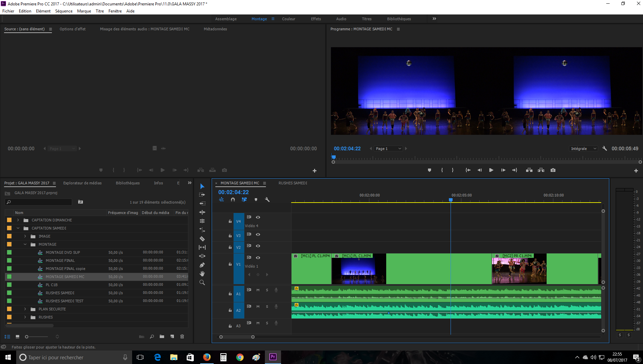Play the Program monitor
The height and width of the screenshot is (364, 643).
(491, 170)
